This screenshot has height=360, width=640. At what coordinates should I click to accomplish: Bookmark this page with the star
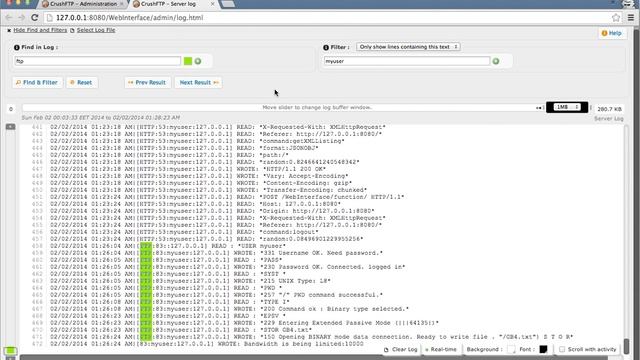coord(616,18)
